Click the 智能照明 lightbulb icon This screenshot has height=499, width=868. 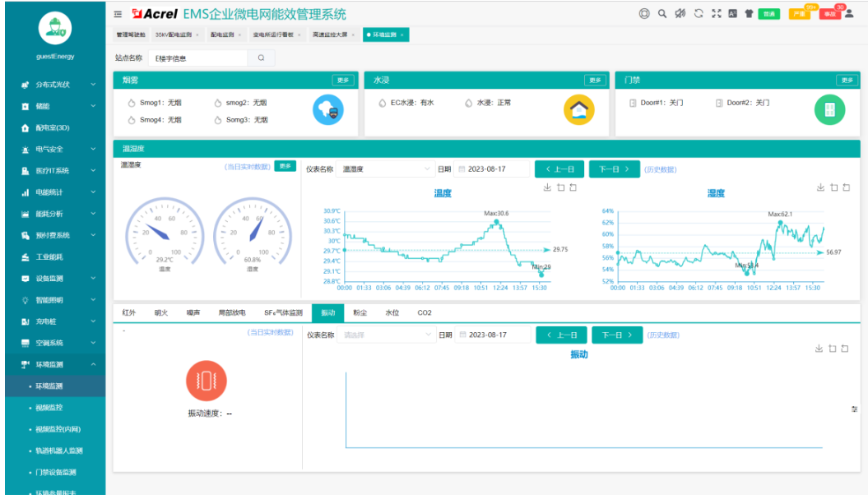pos(25,300)
